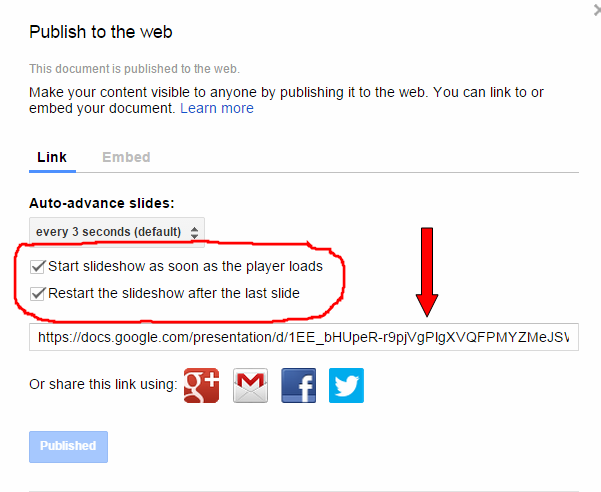Click the up-down arrows on the auto-advance selector

[x=194, y=232]
